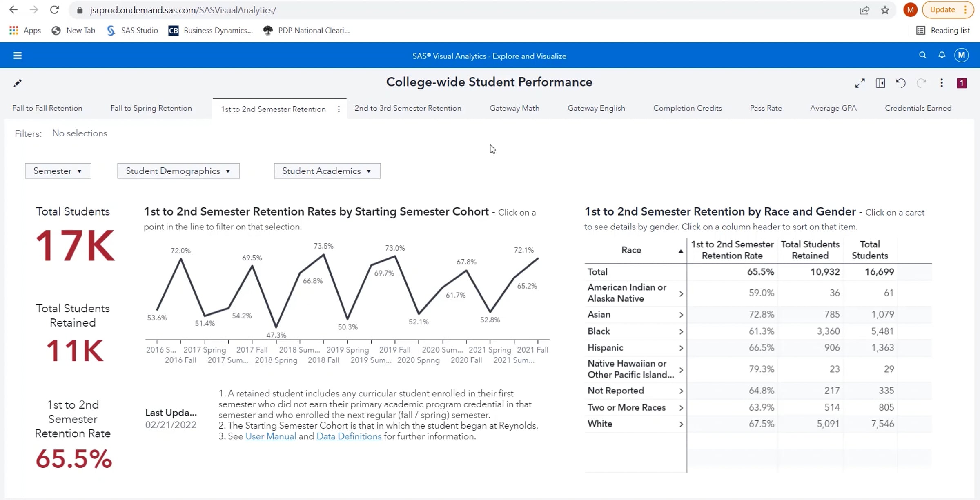This screenshot has height=500, width=980.
Task: Open the hamburger side menu
Action: click(17, 56)
